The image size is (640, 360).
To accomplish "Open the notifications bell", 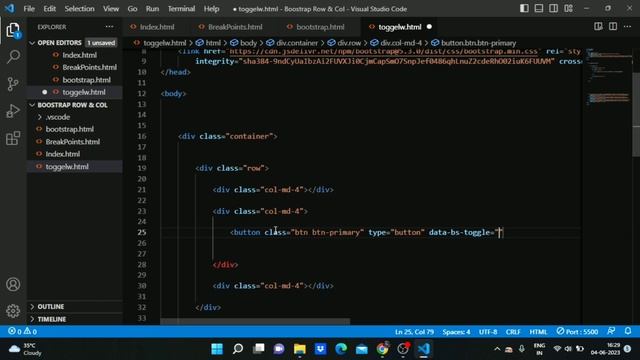I will [628, 331].
